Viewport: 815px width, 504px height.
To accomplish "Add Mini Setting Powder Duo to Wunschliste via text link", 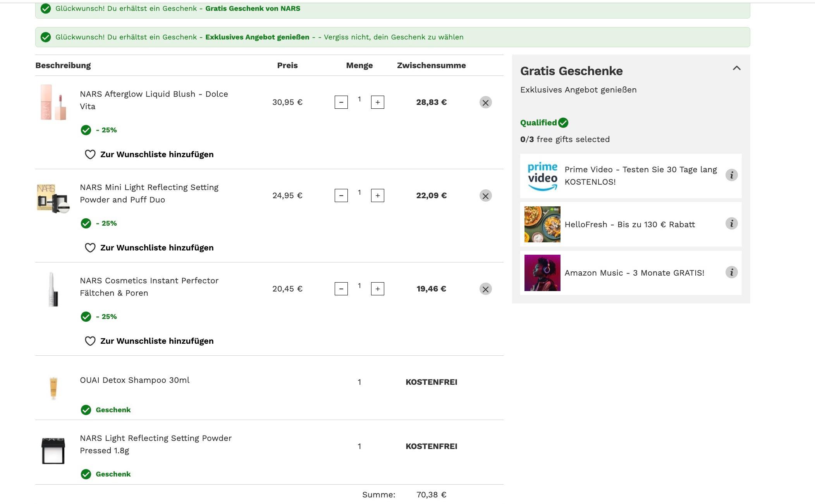I will coord(157,248).
